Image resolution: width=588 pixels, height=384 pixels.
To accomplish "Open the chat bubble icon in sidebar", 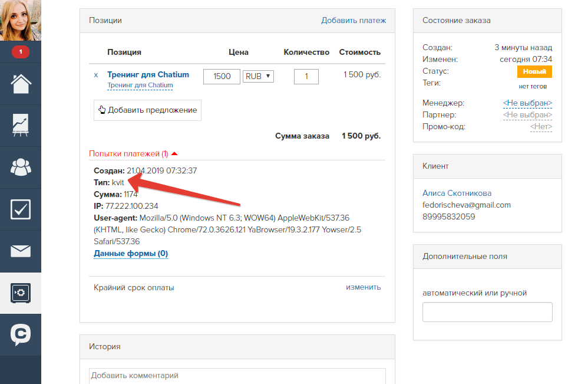I will (x=21, y=334).
